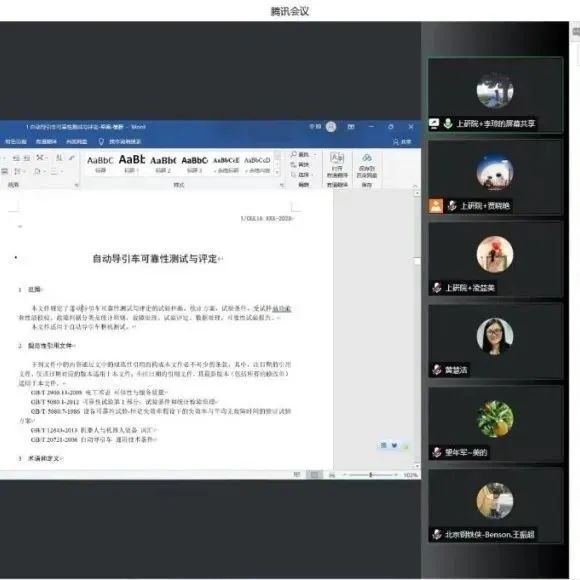The image size is (580, 580).
Task: Switch to Web Layout view in status bar
Action: tap(332, 475)
